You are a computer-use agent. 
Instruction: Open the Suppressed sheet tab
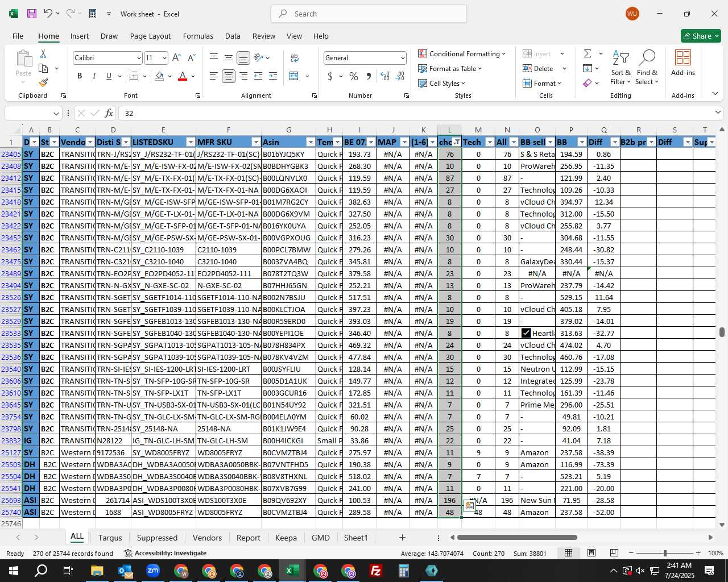(157, 538)
